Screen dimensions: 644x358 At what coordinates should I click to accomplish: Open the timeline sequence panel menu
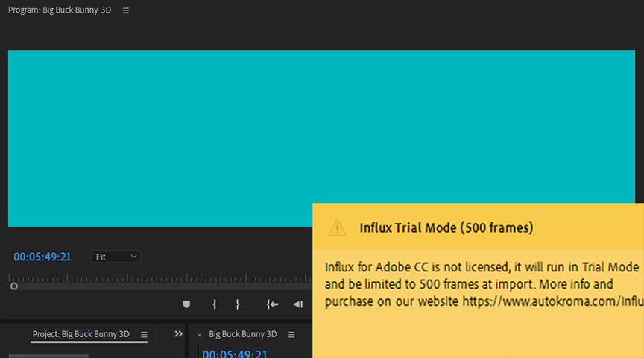tap(291, 334)
